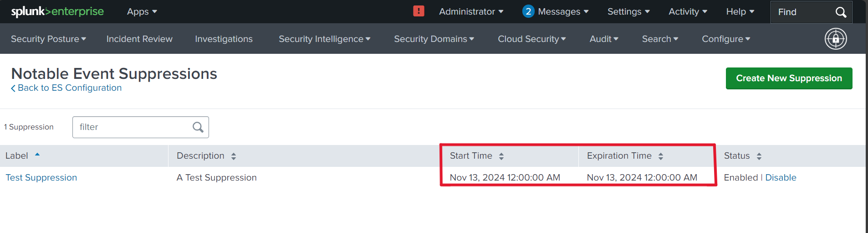Viewport: 868px width, 233px height.
Task: Sort by Expiration Time column arrows
Action: [x=660, y=156]
